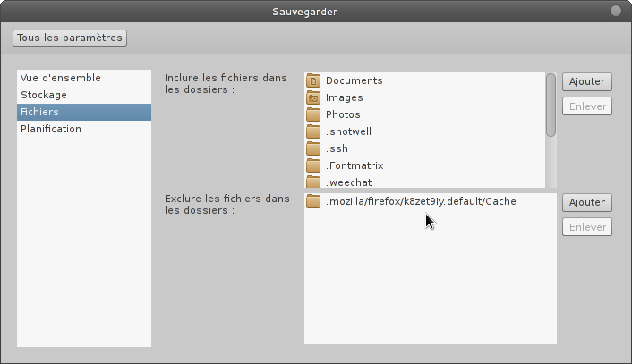Click the .Fontmatrix folder icon

(x=313, y=166)
